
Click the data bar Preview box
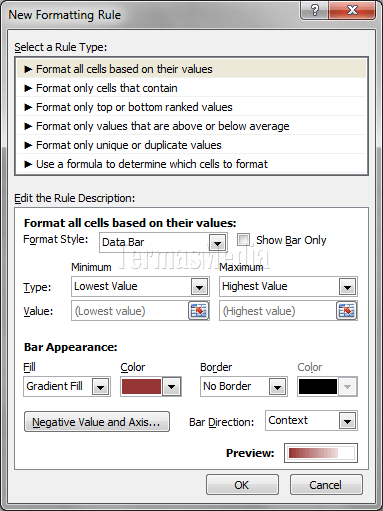pos(321,453)
